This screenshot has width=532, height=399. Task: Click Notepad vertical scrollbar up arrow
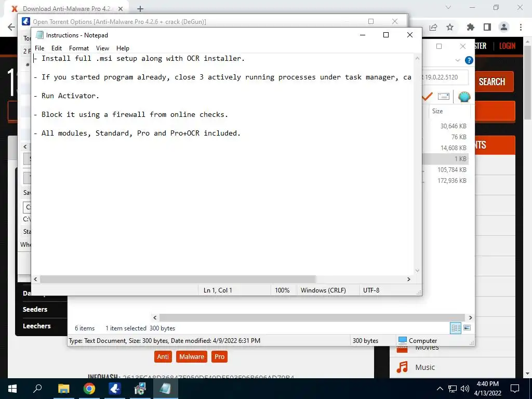[x=417, y=58]
